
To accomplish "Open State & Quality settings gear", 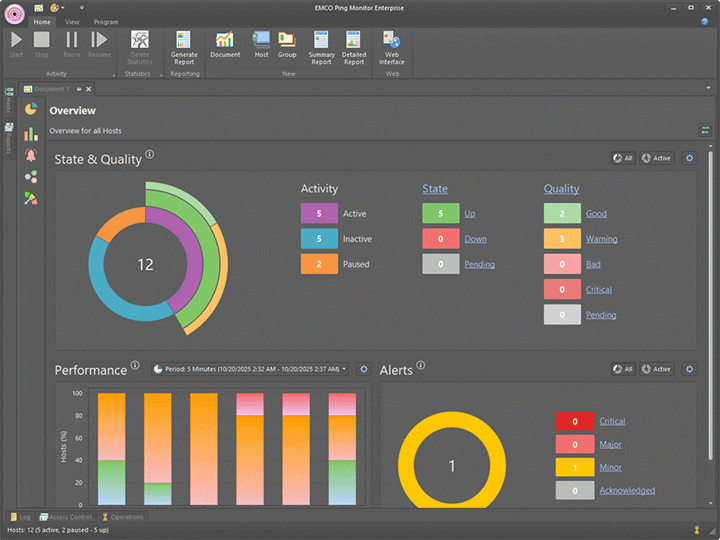I will [689, 158].
